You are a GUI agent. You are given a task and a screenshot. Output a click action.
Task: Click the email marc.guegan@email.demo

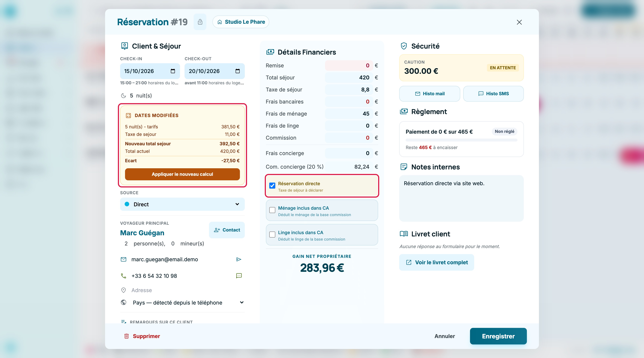(165, 259)
